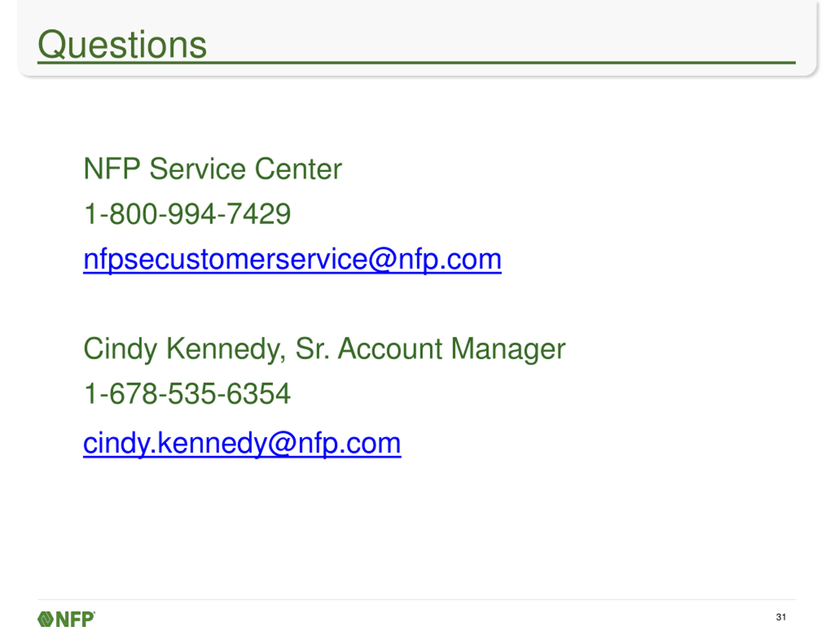Click the word Center in Service Center line
834x644 pixels.
pyautogui.click(x=298, y=169)
